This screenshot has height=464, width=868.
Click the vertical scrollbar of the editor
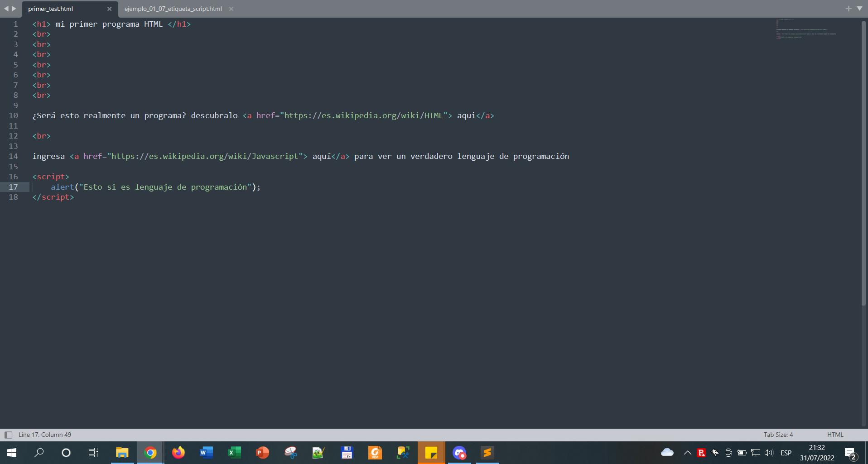[x=864, y=163]
